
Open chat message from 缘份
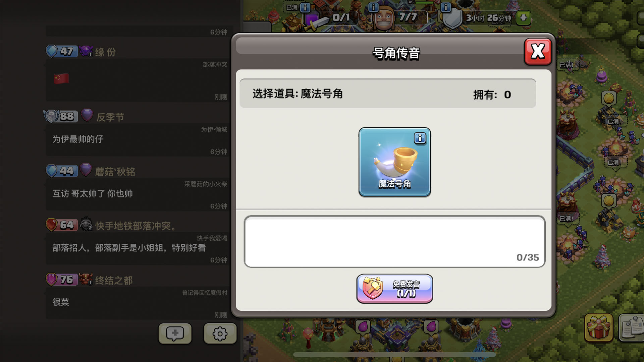pos(137,80)
